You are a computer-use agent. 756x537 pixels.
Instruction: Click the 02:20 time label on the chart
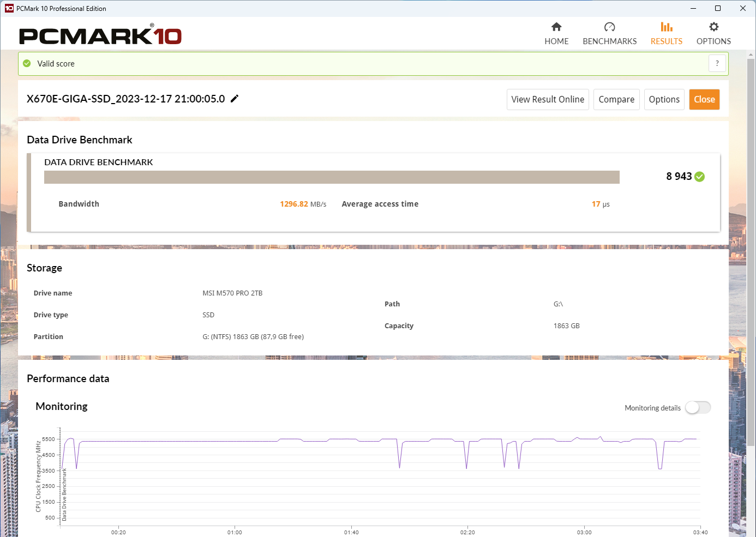(467, 532)
